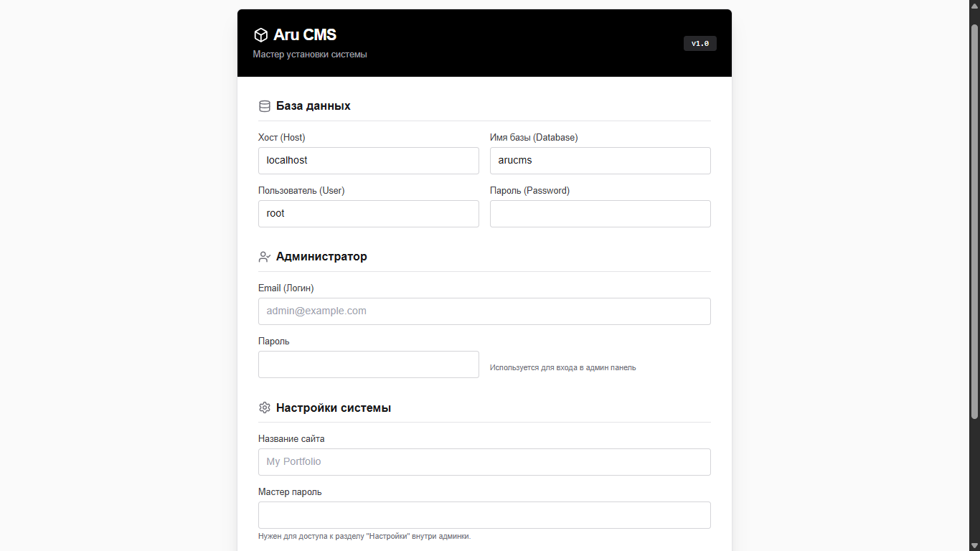This screenshot has height=551, width=980.
Task: Click the Aru CMS header title
Action: (305, 35)
